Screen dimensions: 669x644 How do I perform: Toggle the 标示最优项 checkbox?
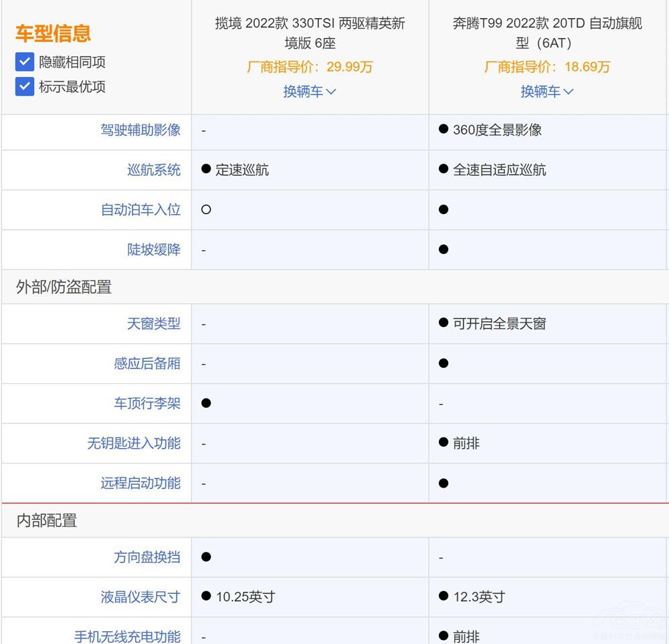[x=25, y=87]
